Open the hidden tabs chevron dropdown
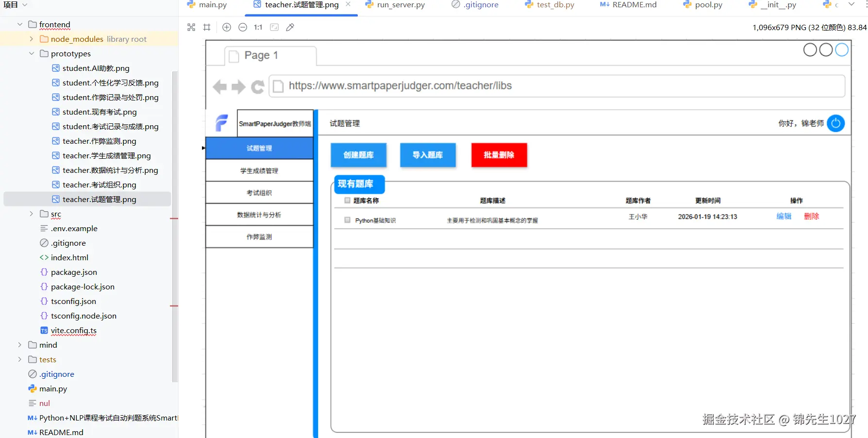The height and width of the screenshot is (438, 868). click(852, 5)
